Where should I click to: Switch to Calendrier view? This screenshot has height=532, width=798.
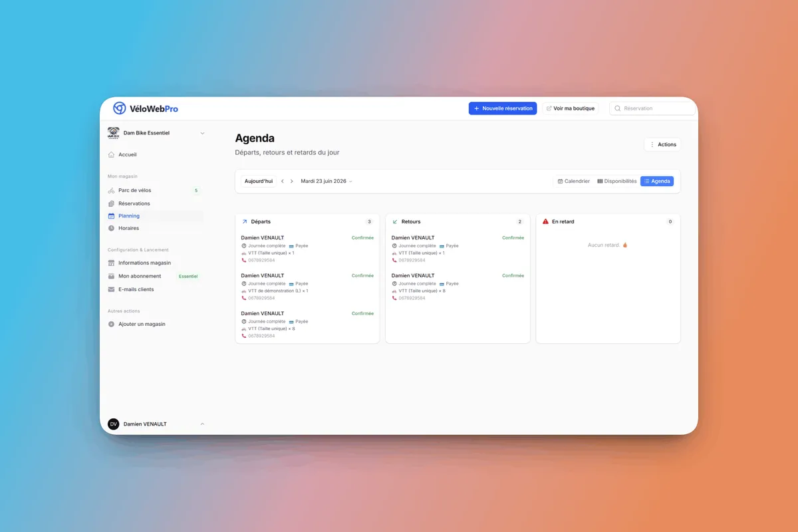574,181
